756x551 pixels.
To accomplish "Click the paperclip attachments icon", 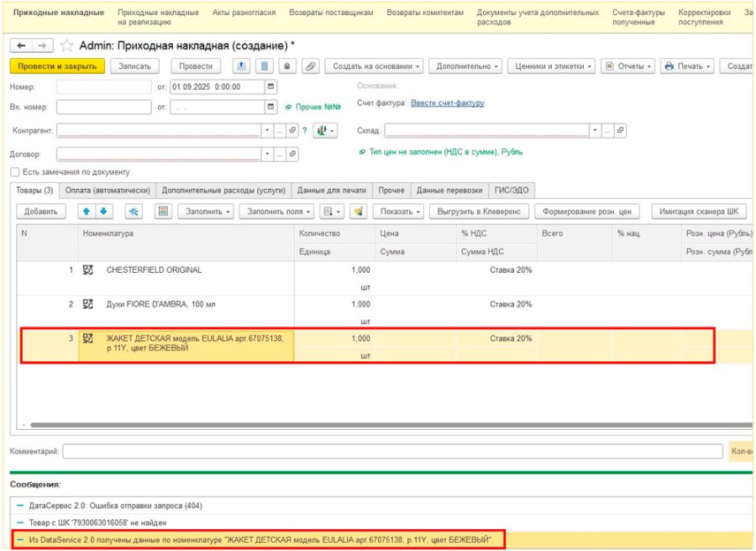I will [x=311, y=66].
